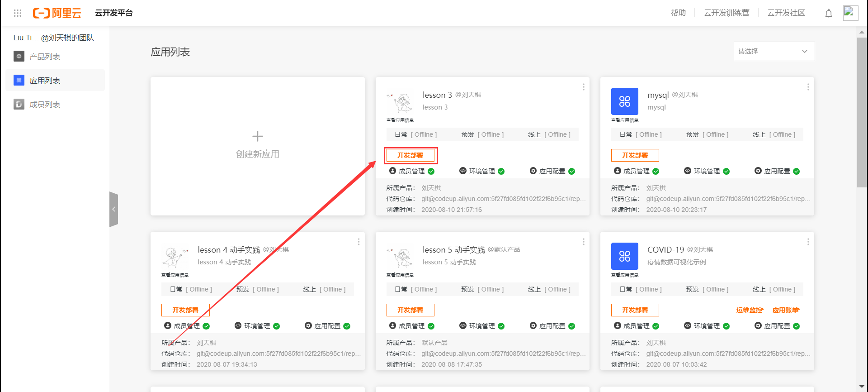Click 开发部署 on lesson 5 card

[x=410, y=310]
